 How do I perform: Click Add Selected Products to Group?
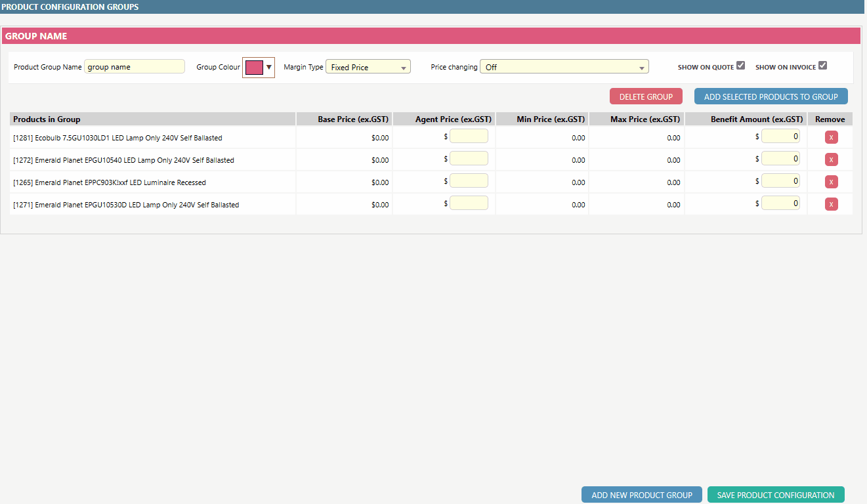coord(771,96)
